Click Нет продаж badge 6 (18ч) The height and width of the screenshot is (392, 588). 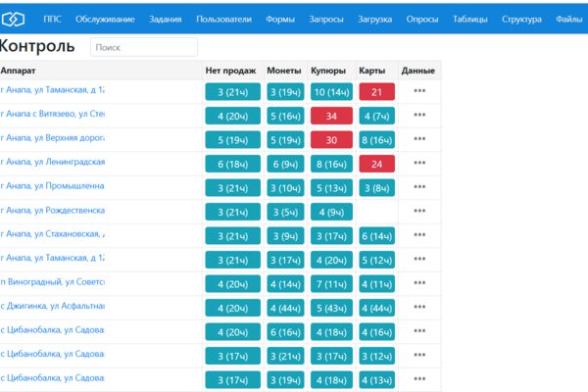click(x=233, y=164)
